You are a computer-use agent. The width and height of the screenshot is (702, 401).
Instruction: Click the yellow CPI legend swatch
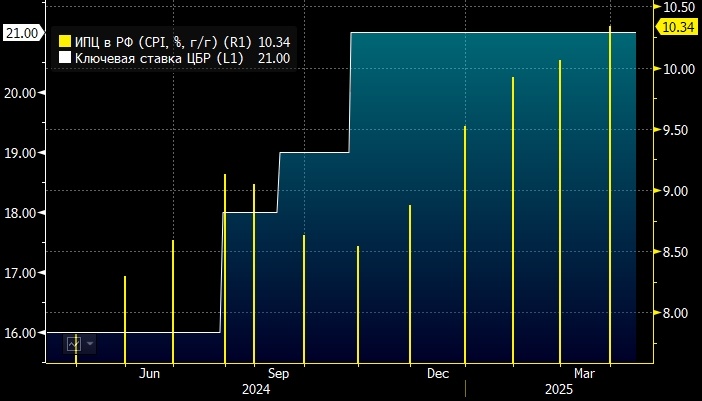[65, 42]
